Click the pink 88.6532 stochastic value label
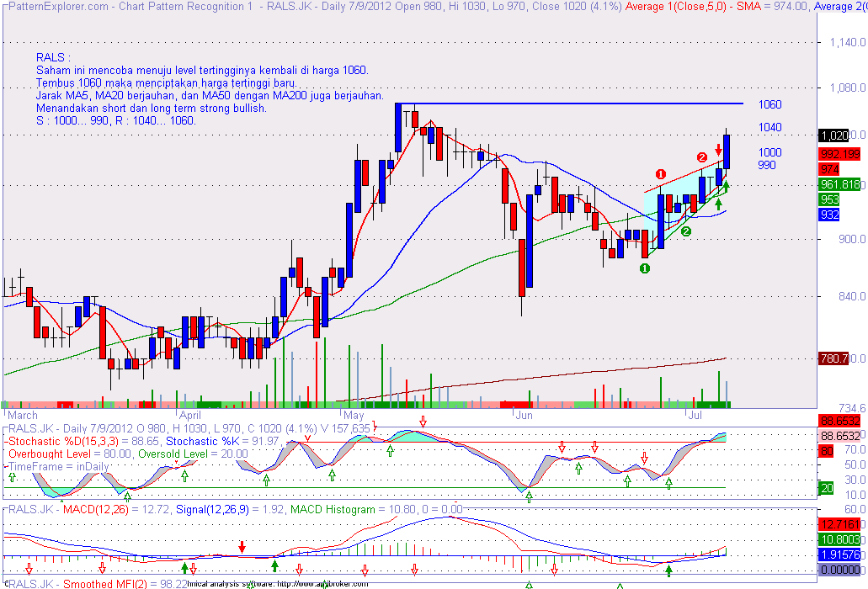Viewport: 868px width, 589px height. pyautogui.click(x=839, y=437)
